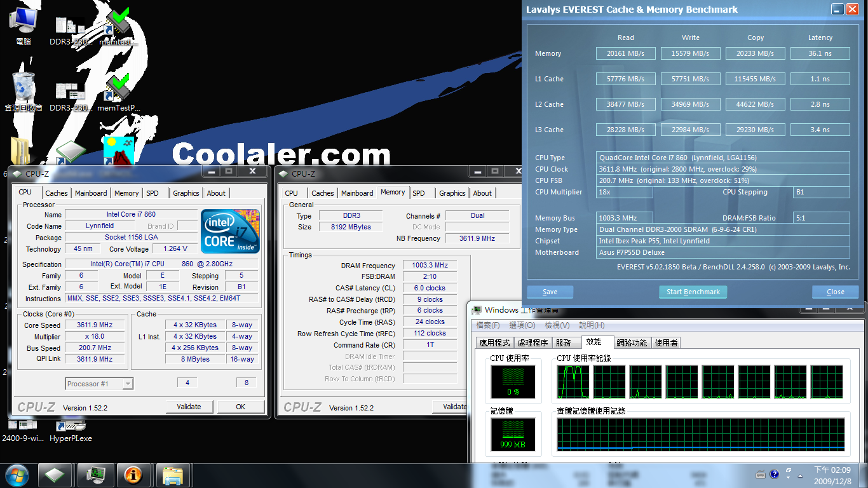
Task: Open Mainboard tab in CPU-Z processor window
Action: tap(91, 193)
